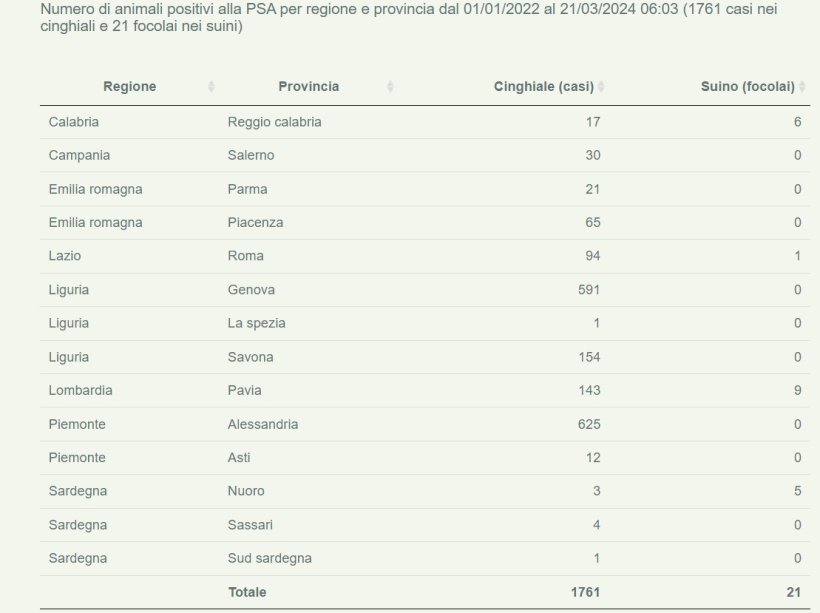This screenshot has width=820, height=613.
Task: Click the Alessandria province cell
Action: (263, 424)
